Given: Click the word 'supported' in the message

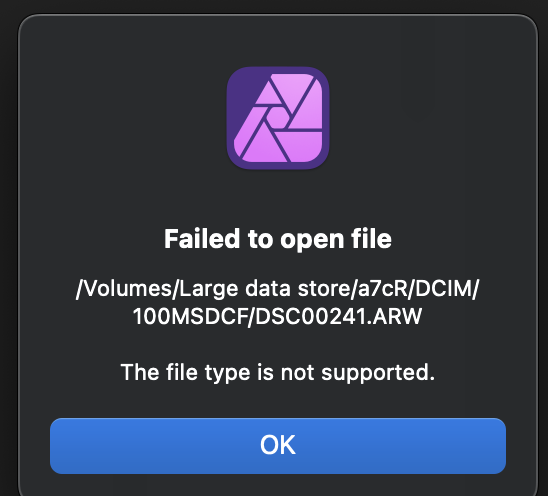Looking at the screenshot, I should (375, 373).
